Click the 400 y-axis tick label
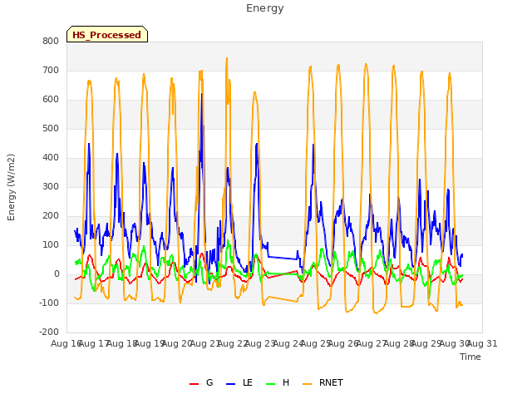This screenshot has height=399, width=532. coord(51,157)
